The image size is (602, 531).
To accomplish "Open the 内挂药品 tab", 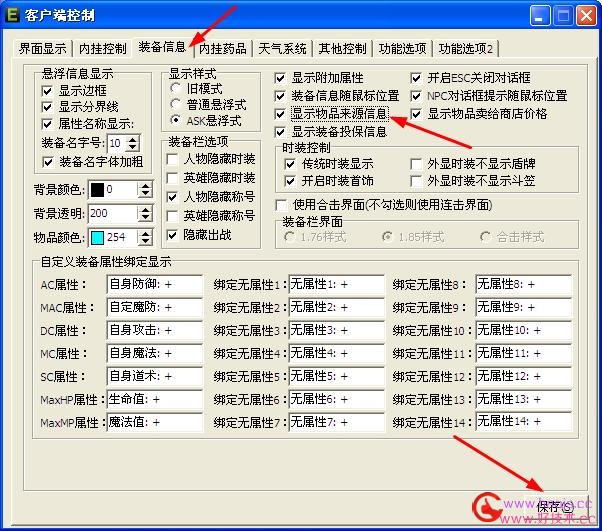I will [223, 49].
